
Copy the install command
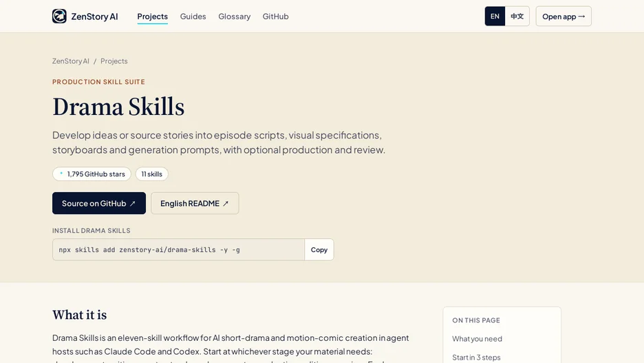click(x=319, y=249)
